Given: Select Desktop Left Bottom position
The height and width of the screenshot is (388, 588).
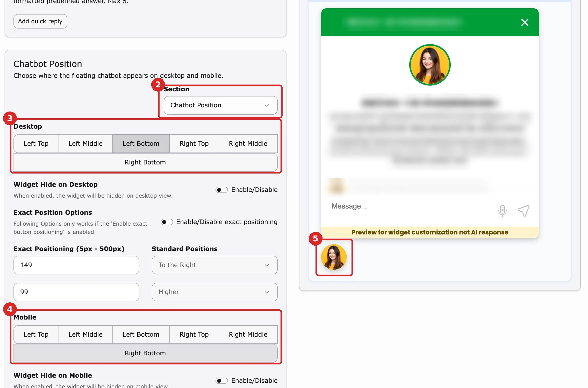Looking at the screenshot, I should (x=141, y=144).
